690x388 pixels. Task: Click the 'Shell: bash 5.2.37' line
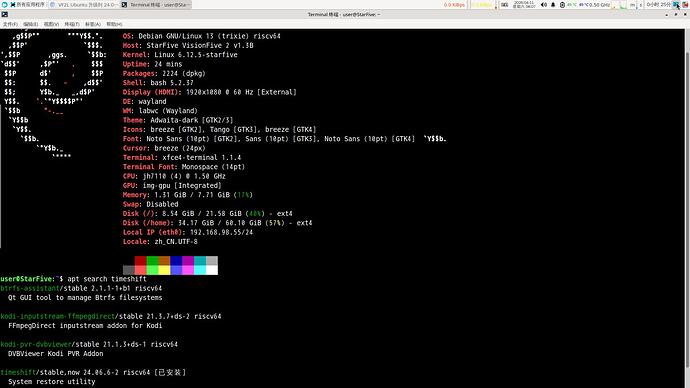point(158,83)
